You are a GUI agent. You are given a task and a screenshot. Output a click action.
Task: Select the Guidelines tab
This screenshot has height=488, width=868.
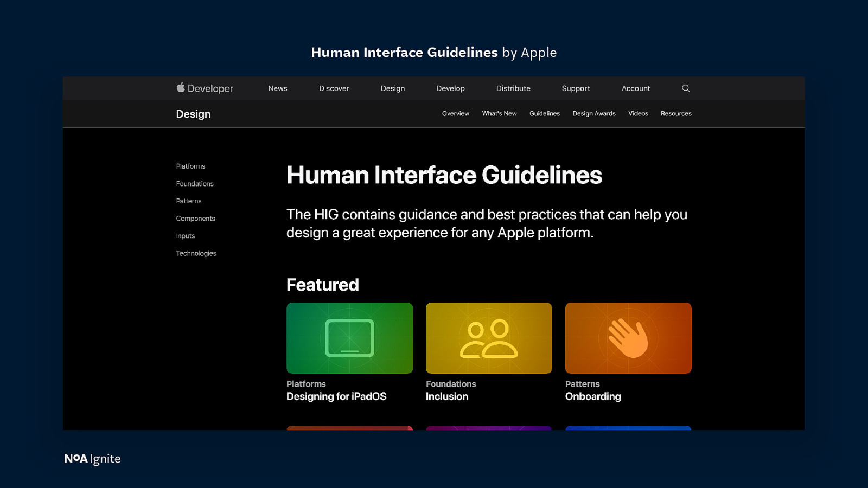coord(545,113)
